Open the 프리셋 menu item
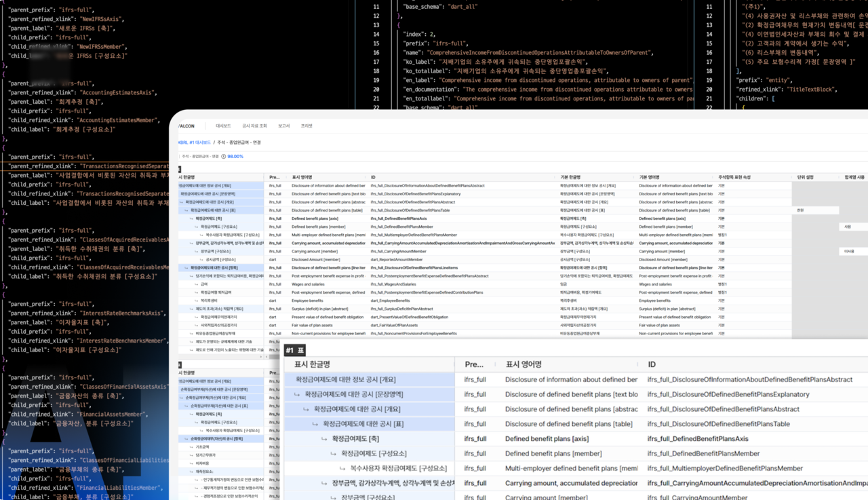Image resolution: width=868 pixels, height=500 pixels. coord(307,126)
